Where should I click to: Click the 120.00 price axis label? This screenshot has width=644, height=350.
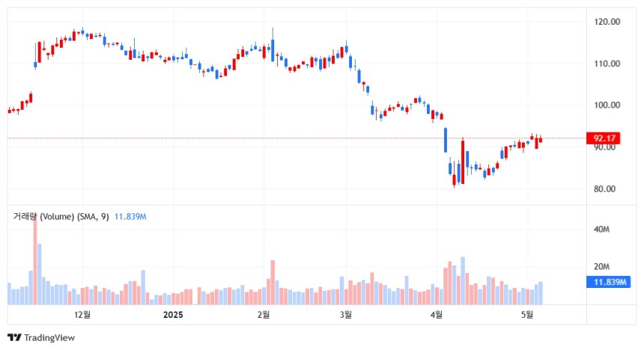607,22
